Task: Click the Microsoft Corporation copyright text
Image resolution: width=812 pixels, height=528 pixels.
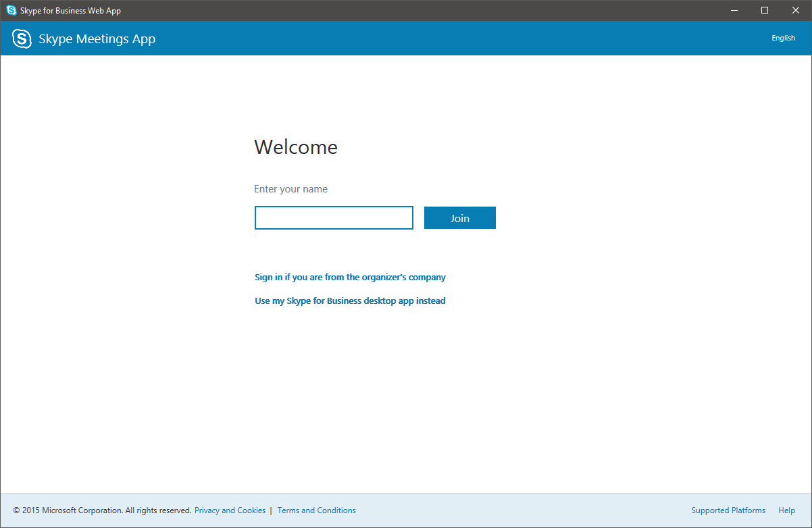Action: (x=103, y=510)
